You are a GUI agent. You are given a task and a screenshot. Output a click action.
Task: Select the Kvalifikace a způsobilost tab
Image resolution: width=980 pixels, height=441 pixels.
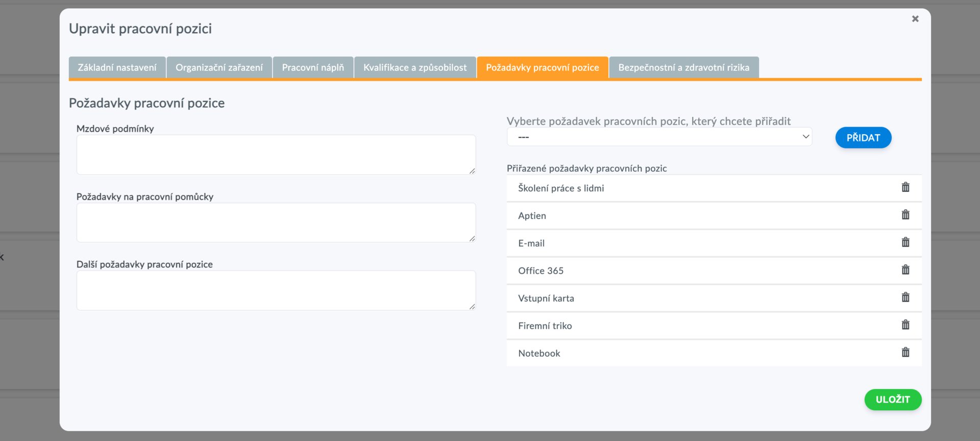(x=415, y=67)
